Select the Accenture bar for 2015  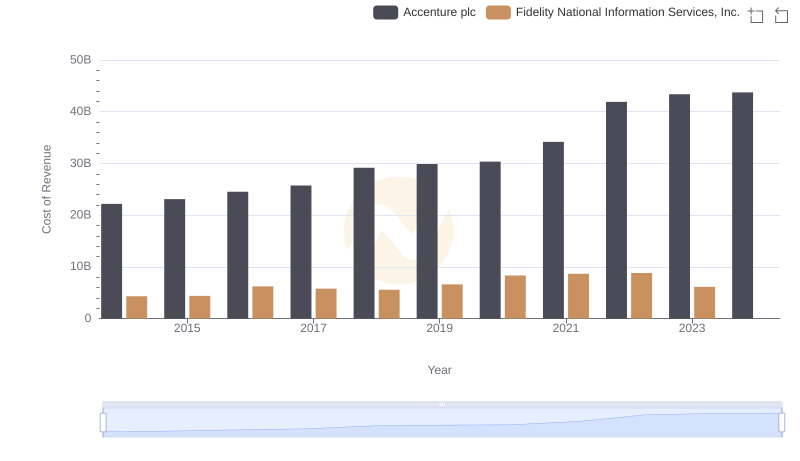click(x=174, y=259)
